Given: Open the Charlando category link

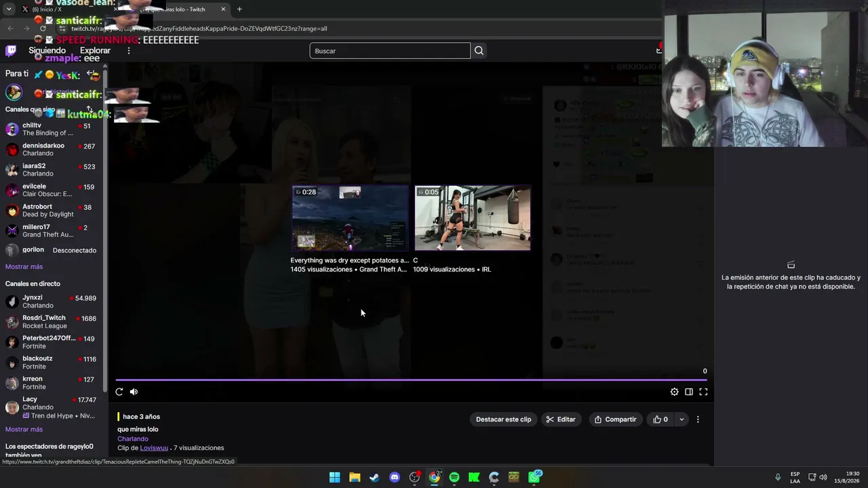Looking at the screenshot, I should tap(133, 439).
